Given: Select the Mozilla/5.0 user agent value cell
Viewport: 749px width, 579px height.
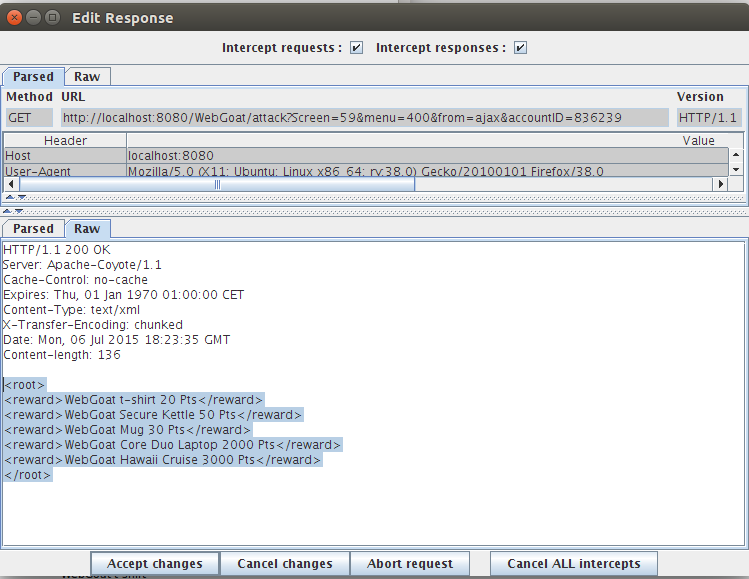Looking at the screenshot, I should 428,171.
